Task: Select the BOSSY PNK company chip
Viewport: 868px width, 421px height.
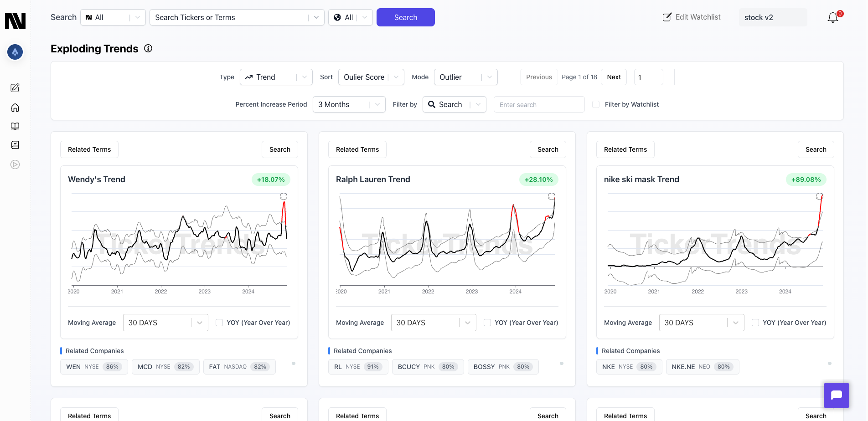Action: tap(503, 367)
